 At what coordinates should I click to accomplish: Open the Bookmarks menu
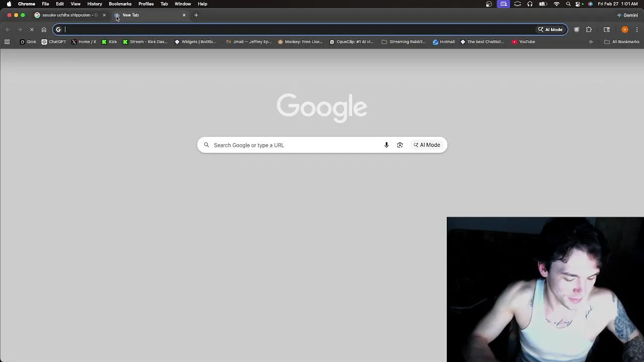point(120,4)
